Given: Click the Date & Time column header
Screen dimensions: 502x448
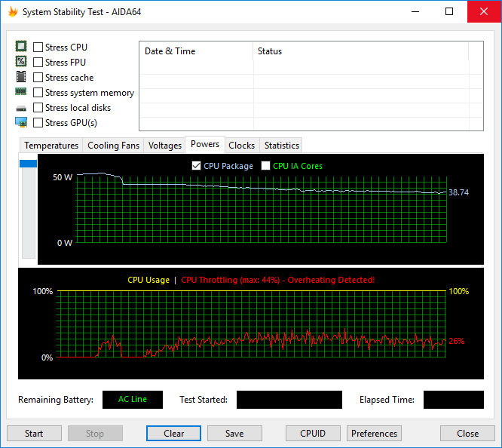Looking at the screenshot, I should (196, 51).
